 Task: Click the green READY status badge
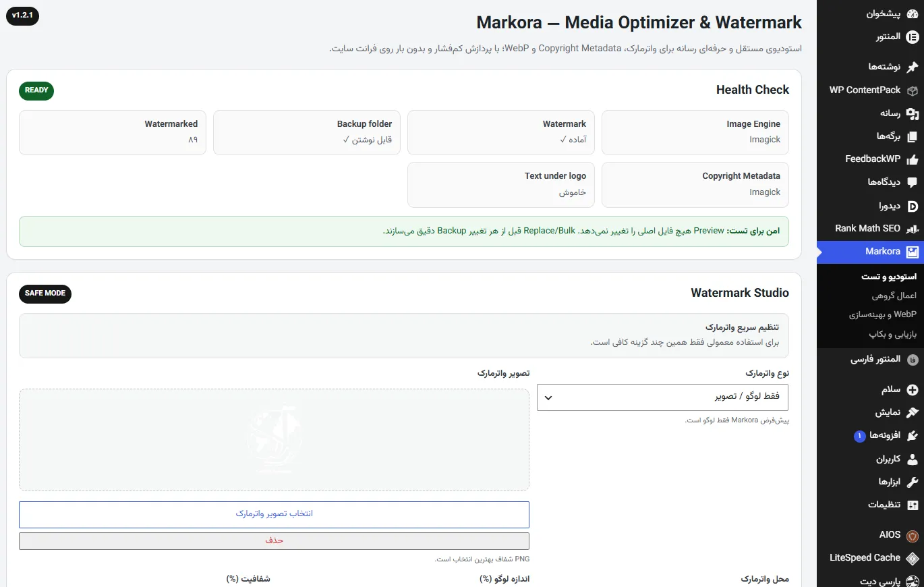pyautogui.click(x=36, y=90)
